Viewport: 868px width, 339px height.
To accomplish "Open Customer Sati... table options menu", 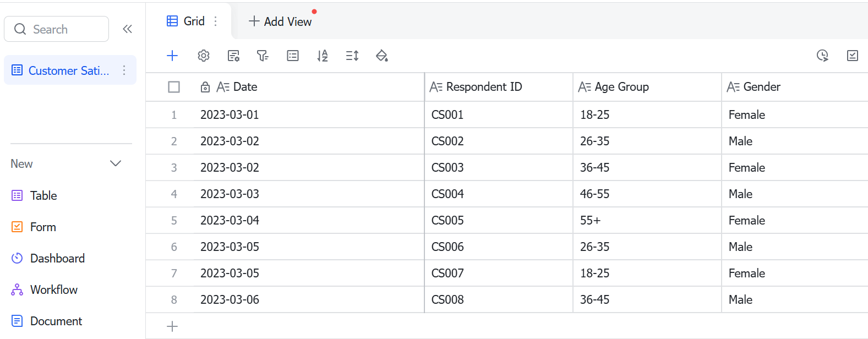I will [x=124, y=70].
